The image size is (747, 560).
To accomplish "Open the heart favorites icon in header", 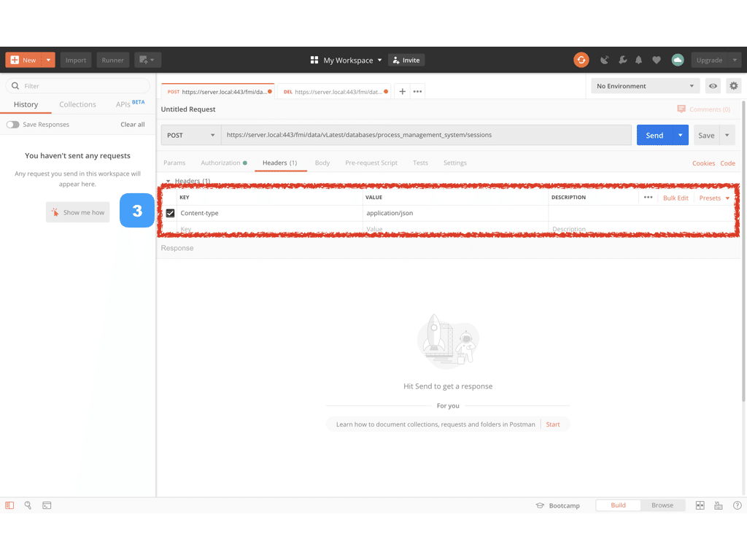I will pyautogui.click(x=657, y=60).
